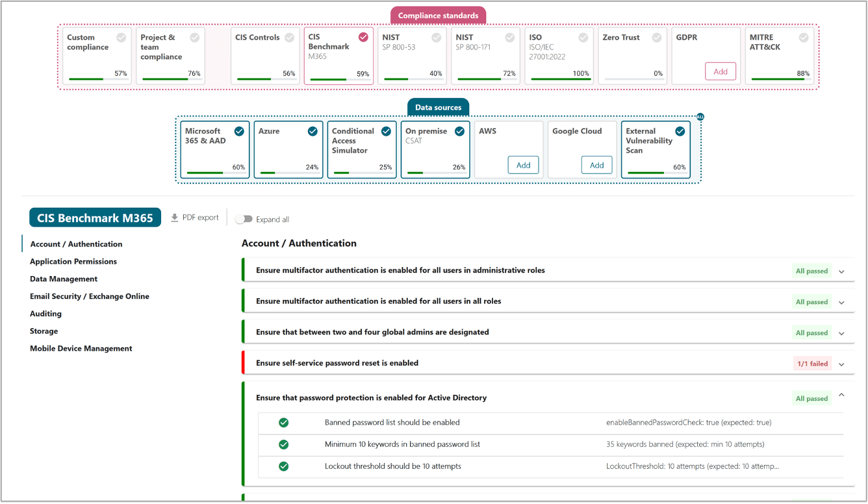Click the ALL badge on Data sources box

tap(700, 117)
